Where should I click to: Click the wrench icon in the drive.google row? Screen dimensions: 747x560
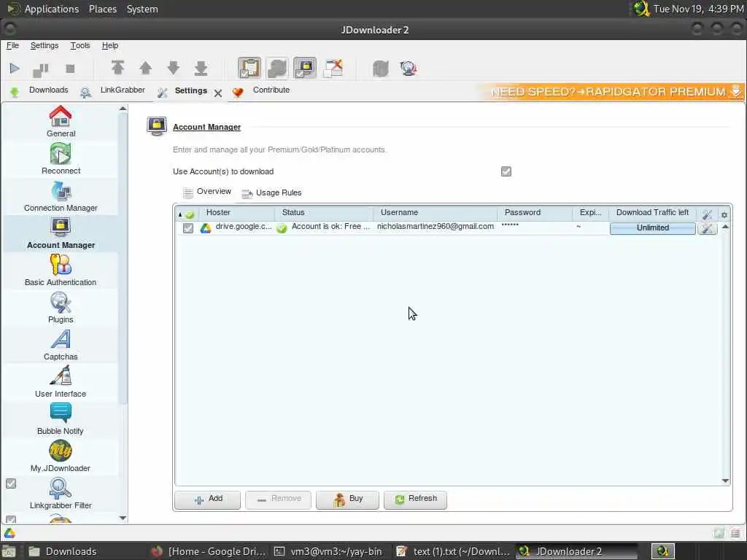point(707,228)
